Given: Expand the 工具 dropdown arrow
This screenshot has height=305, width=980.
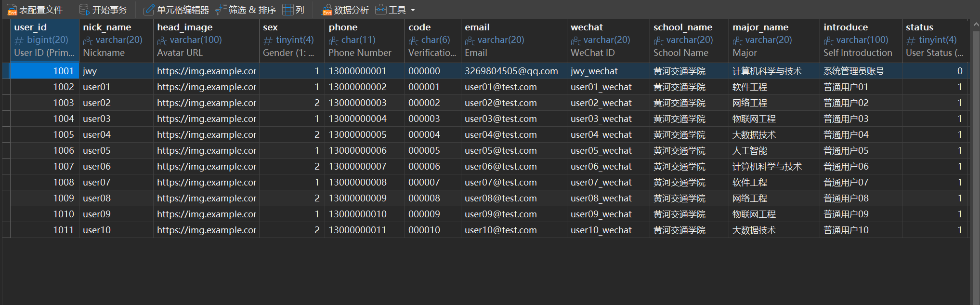Looking at the screenshot, I should (413, 10).
